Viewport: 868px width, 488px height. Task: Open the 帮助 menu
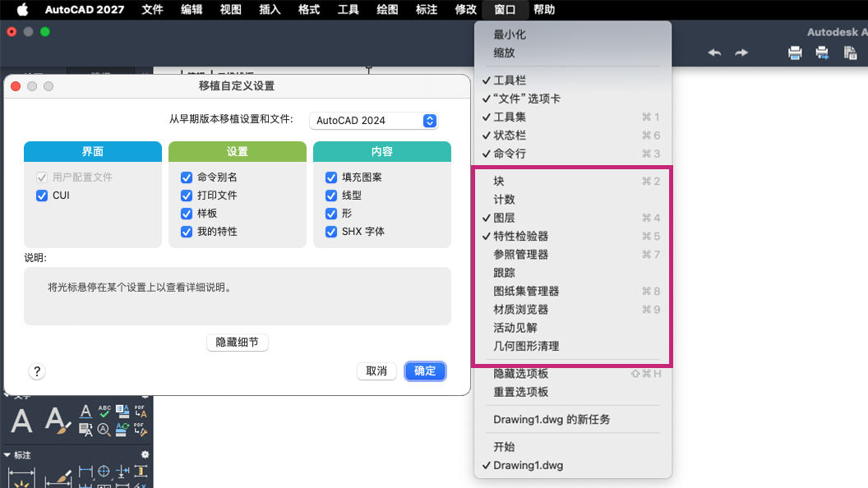click(x=544, y=9)
